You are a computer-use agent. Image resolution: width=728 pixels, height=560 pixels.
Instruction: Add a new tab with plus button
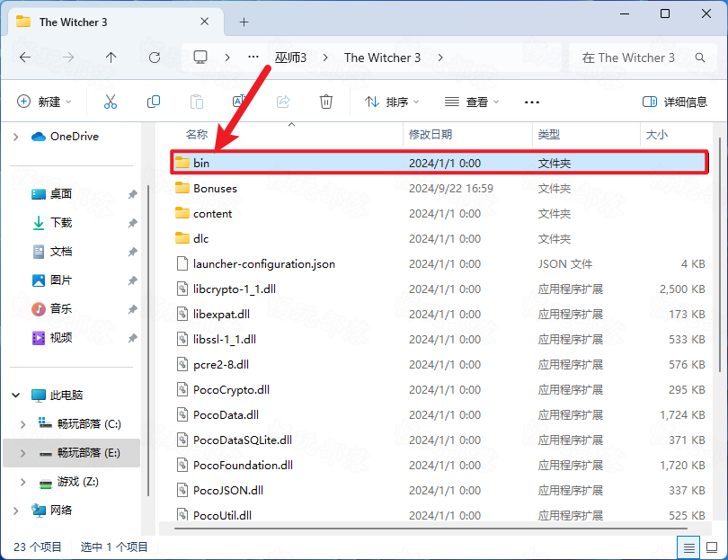point(244,22)
